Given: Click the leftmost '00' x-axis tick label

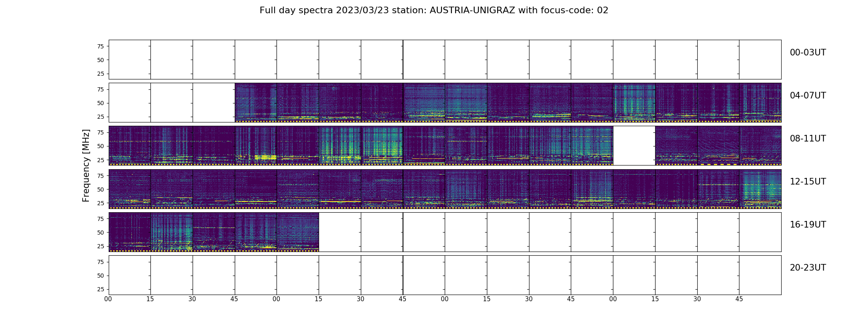Looking at the screenshot, I should coord(108,299).
